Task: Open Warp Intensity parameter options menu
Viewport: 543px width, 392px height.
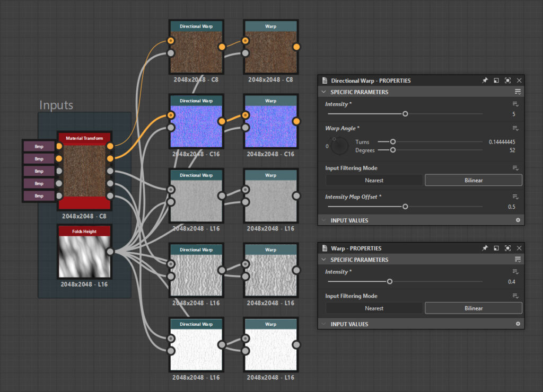Action: 514,272
